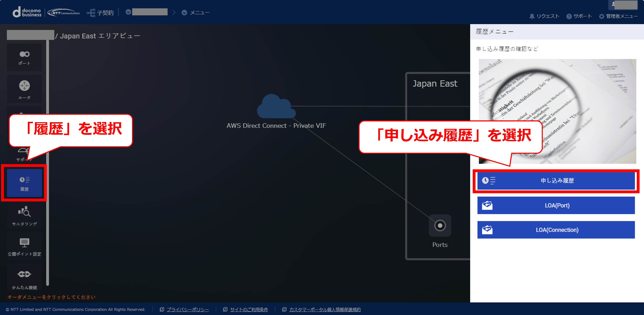The image size is (644, 315).
Task: Open the ポート sidebar icon
Action: [24, 57]
